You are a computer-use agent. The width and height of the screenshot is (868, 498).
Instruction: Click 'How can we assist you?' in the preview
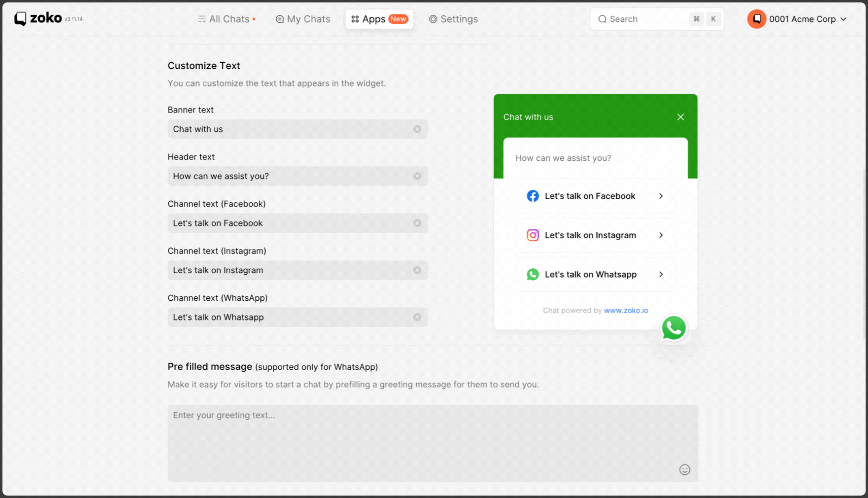coord(563,158)
